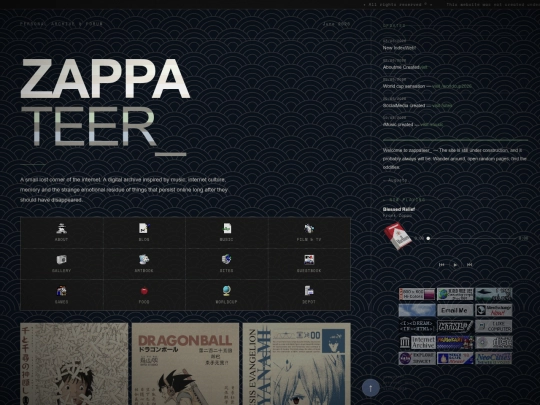
Task: Click the ZAPPATEER site title
Action: point(105,107)
